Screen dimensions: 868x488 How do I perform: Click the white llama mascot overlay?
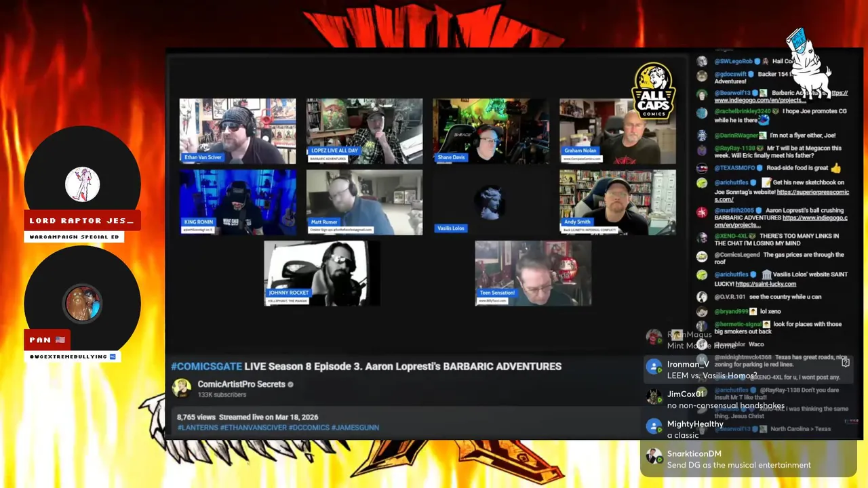tap(808, 64)
